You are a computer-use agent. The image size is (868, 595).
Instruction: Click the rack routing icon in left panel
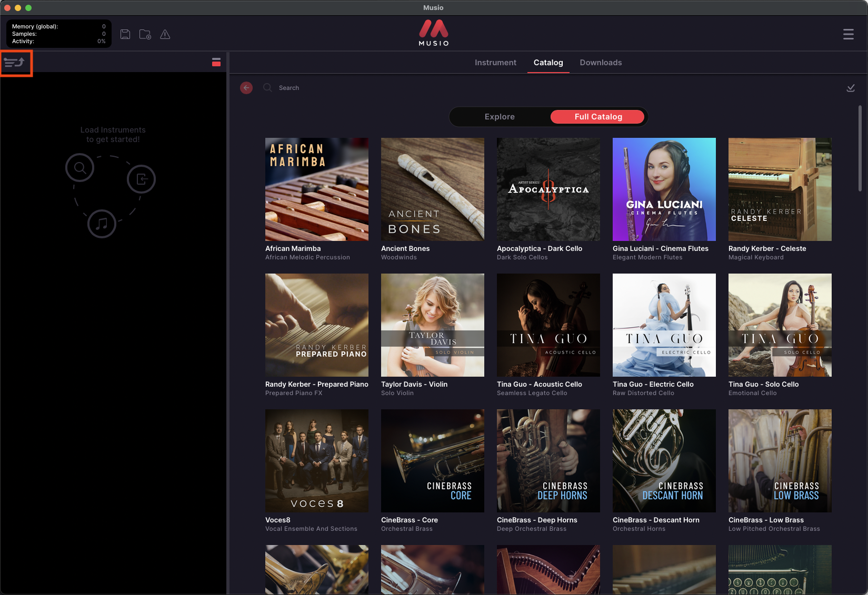click(15, 63)
